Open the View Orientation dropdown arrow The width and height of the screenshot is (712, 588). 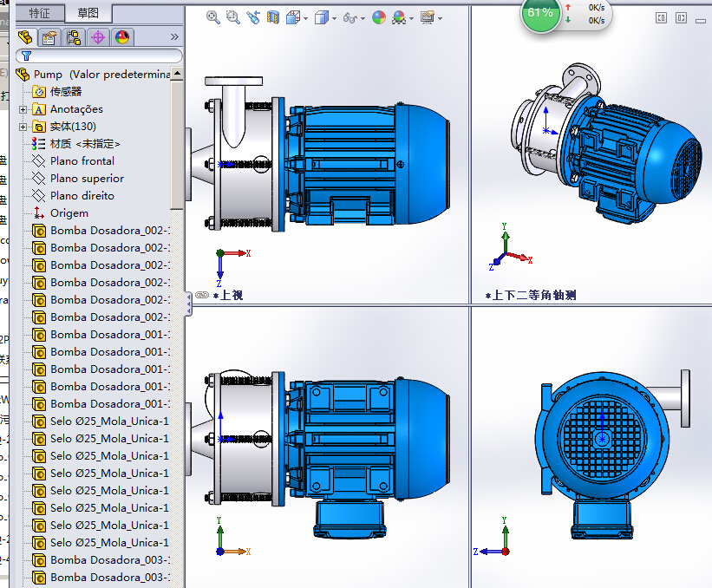click(305, 18)
